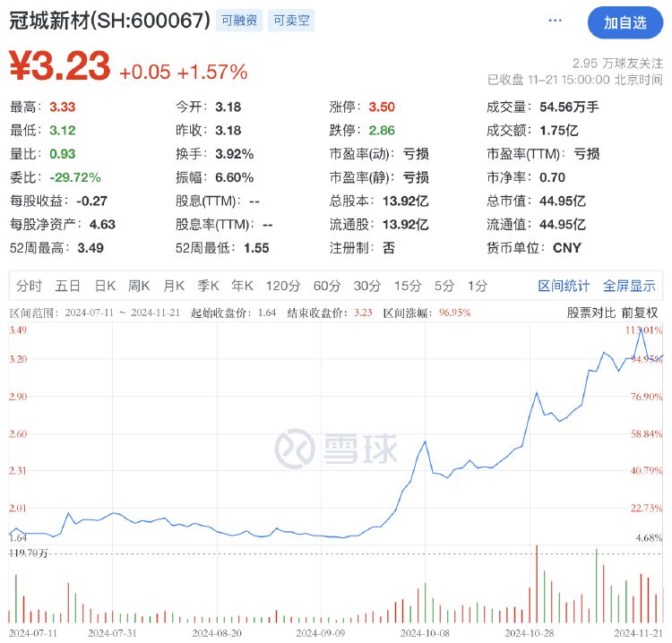Click the 2.95 万球友关注 followers text
The image size is (672, 643).
(x=617, y=64)
